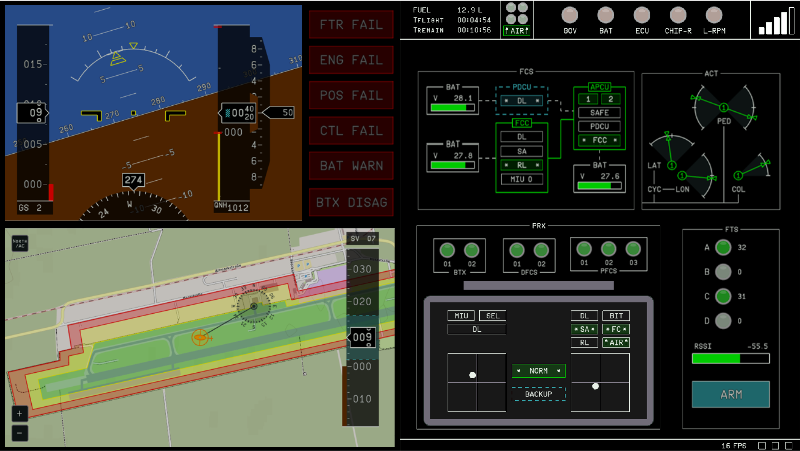Toggle the SA mode in PRX panel
Viewport: 800px width, 451px height.
click(584, 329)
